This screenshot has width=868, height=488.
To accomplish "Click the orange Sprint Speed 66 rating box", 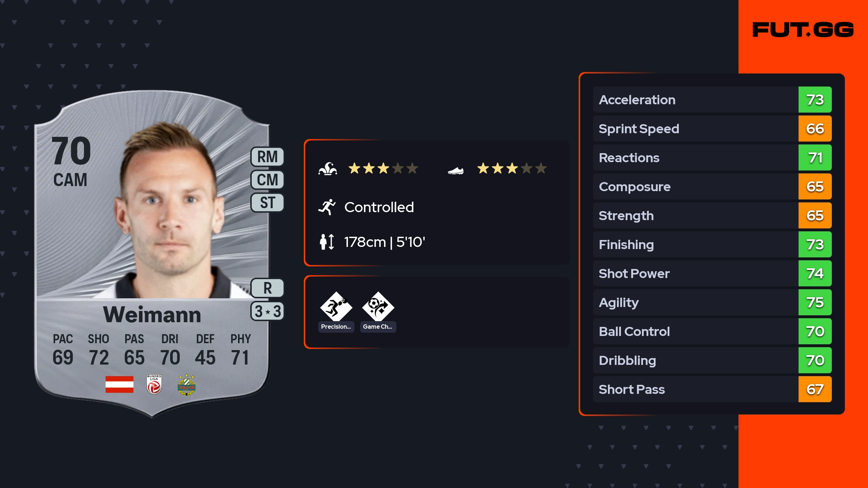I will coord(815,129).
